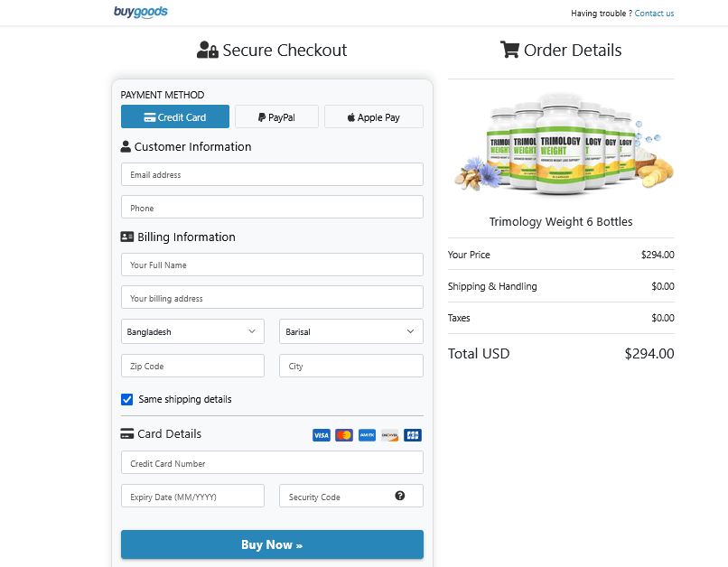The height and width of the screenshot is (567, 728).
Task: Click the Discover card icon
Action: coord(389,435)
